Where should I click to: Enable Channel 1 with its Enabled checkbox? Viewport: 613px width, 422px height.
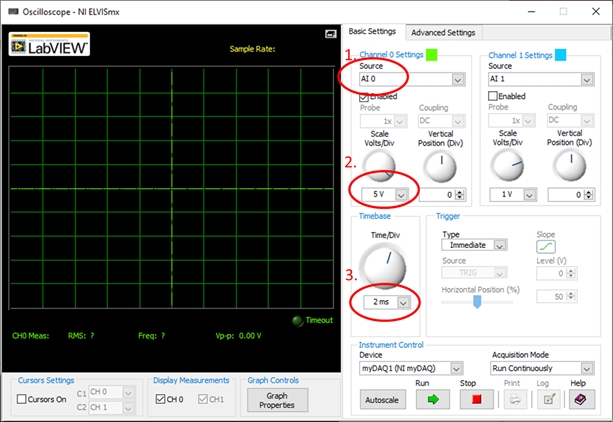pos(493,96)
